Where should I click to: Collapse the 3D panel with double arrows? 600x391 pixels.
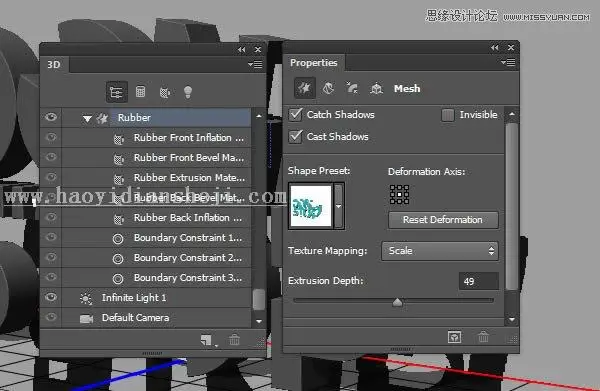tap(241, 50)
